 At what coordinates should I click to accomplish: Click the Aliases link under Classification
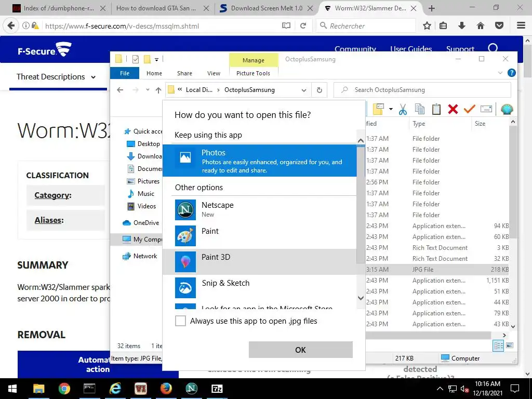point(49,220)
